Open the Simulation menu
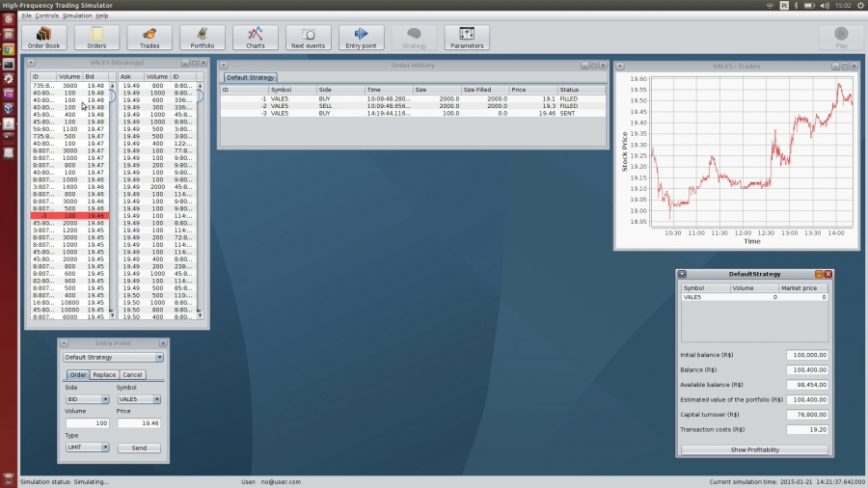This screenshot has height=488, width=868. pos(77,15)
